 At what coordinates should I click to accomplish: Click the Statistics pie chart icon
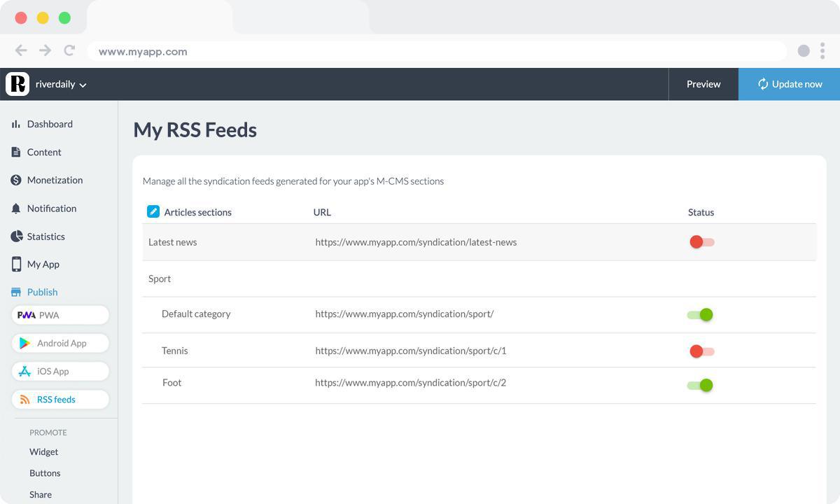click(x=16, y=237)
